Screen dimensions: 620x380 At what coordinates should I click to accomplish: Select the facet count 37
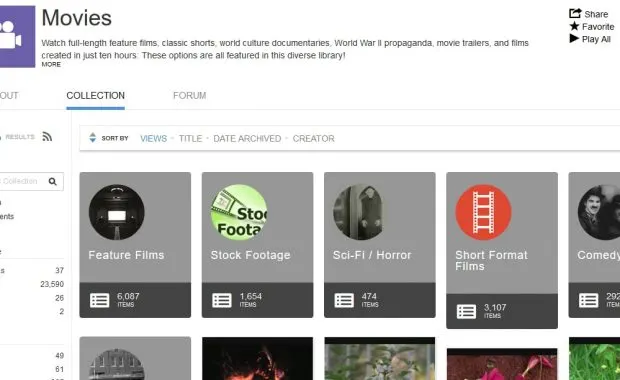[x=59, y=270]
